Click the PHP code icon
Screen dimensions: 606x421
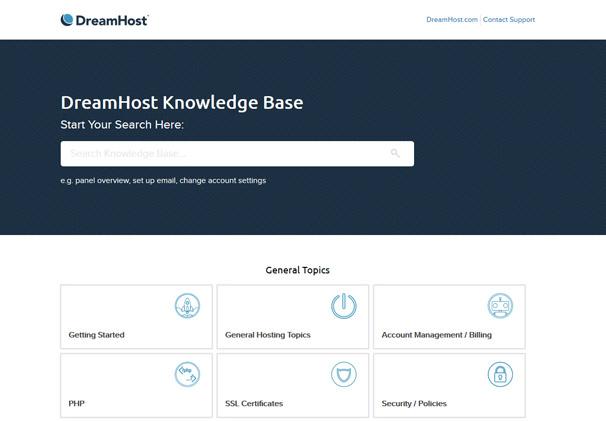(x=187, y=374)
